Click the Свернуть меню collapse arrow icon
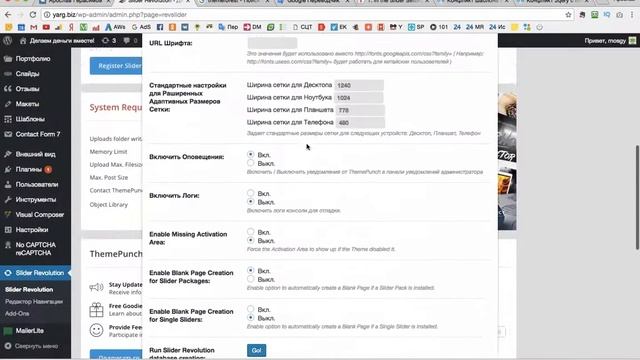Image resolution: width=640 pixels, height=360 pixels. [8, 346]
